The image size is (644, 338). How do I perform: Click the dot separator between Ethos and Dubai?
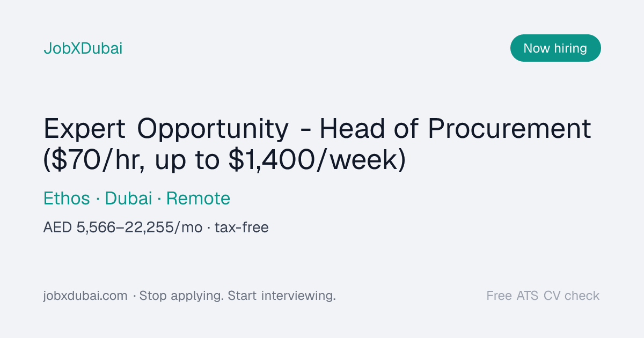coord(97,199)
